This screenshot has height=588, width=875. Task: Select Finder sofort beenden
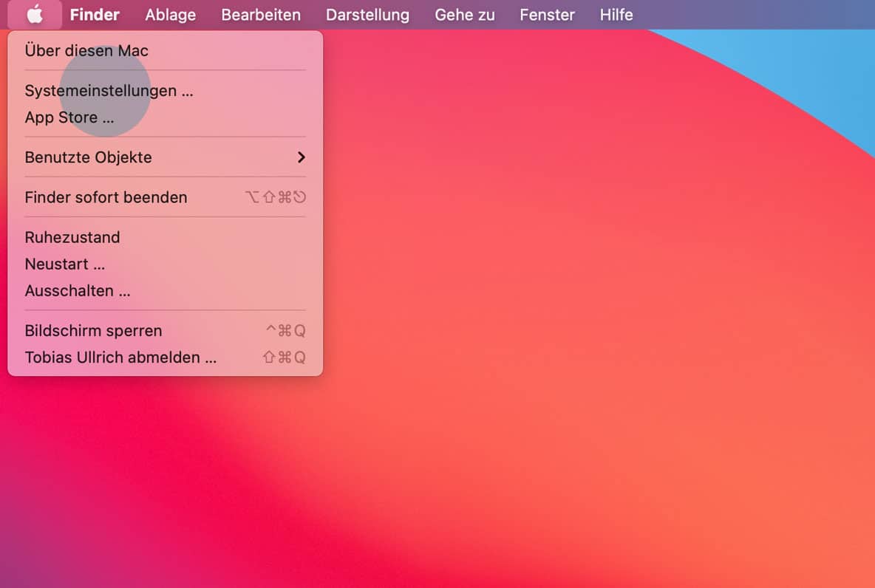tap(166, 197)
